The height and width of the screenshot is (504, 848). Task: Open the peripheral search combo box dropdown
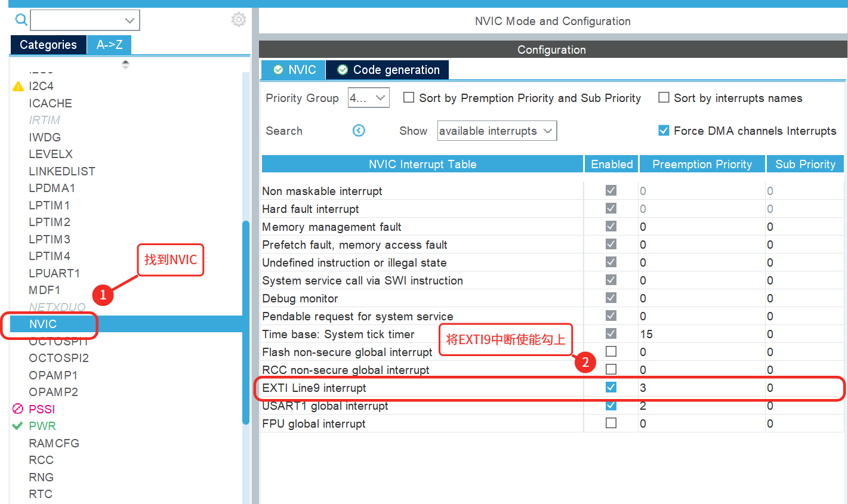click(x=129, y=20)
